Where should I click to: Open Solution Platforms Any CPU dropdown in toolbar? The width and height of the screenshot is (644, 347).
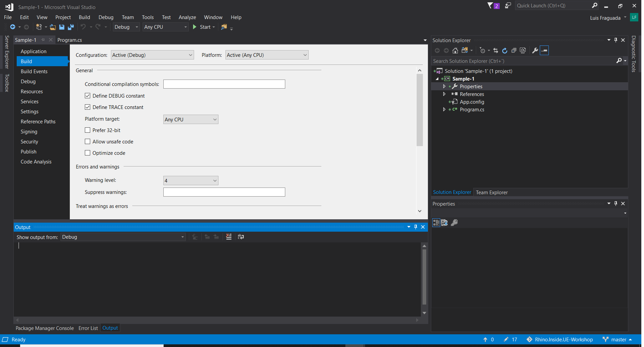pos(165,27)
